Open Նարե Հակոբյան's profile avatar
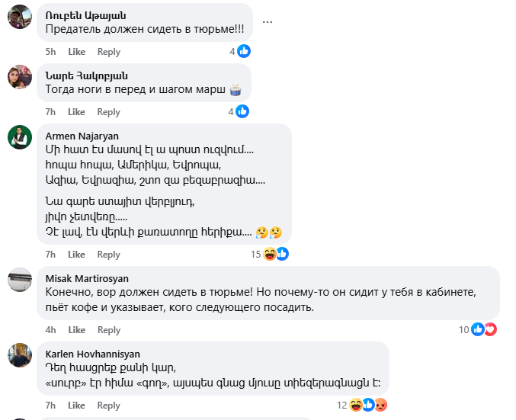Viewport: 516px width, 420px height. tap(19, 76)
